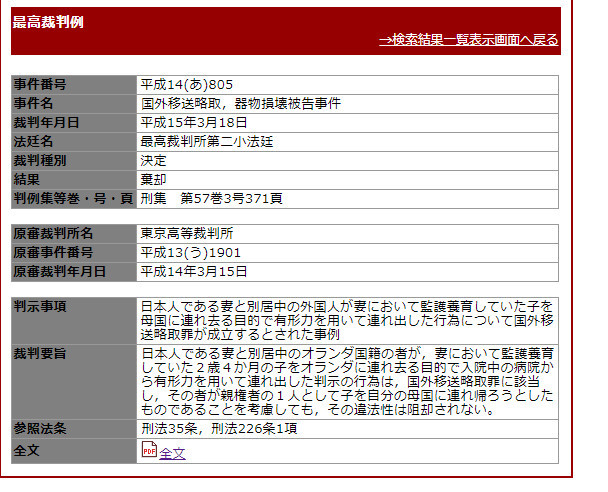The height and width of the screenshot is (492, 608).
Task: Click original case number 平成13(う)1901
Action: coord(190,252)
